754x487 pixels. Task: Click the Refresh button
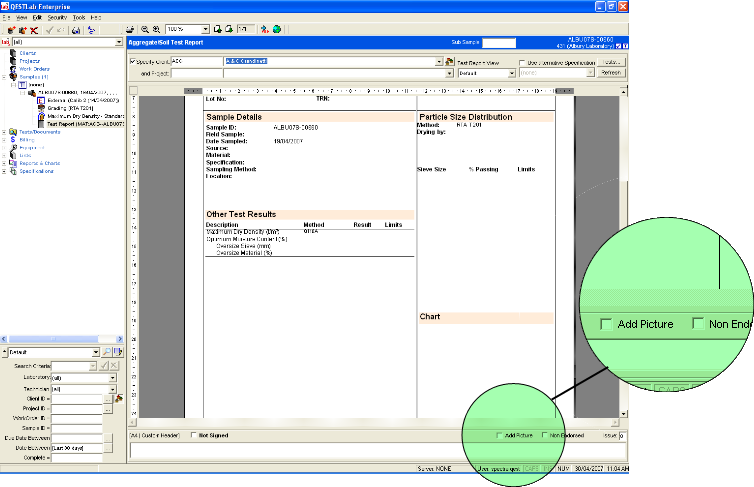[611, 73]
